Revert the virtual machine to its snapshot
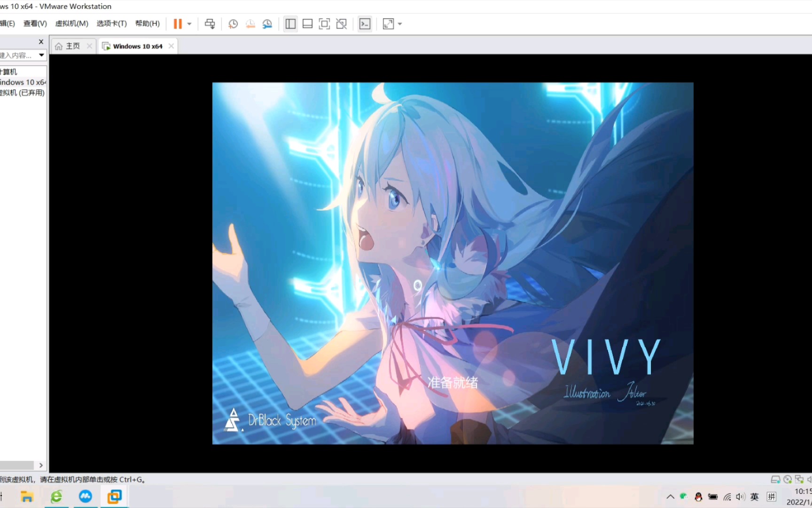The height and width of the screenshot is (508, 812). [x=250, y=24]
